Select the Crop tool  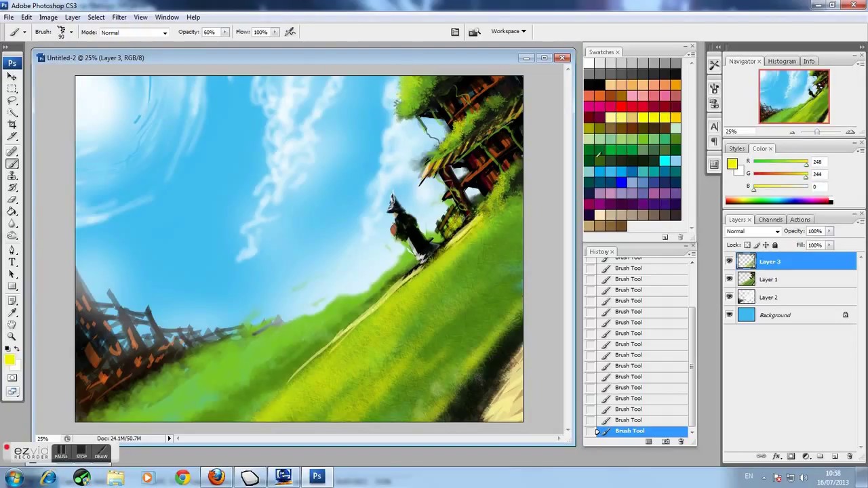click(12, 125)
